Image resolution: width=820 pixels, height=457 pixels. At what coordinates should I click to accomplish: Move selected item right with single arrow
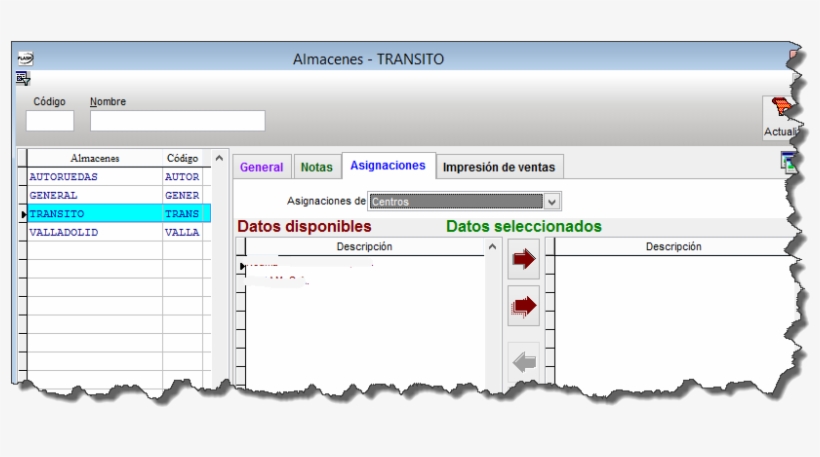(x=523, y=259)
